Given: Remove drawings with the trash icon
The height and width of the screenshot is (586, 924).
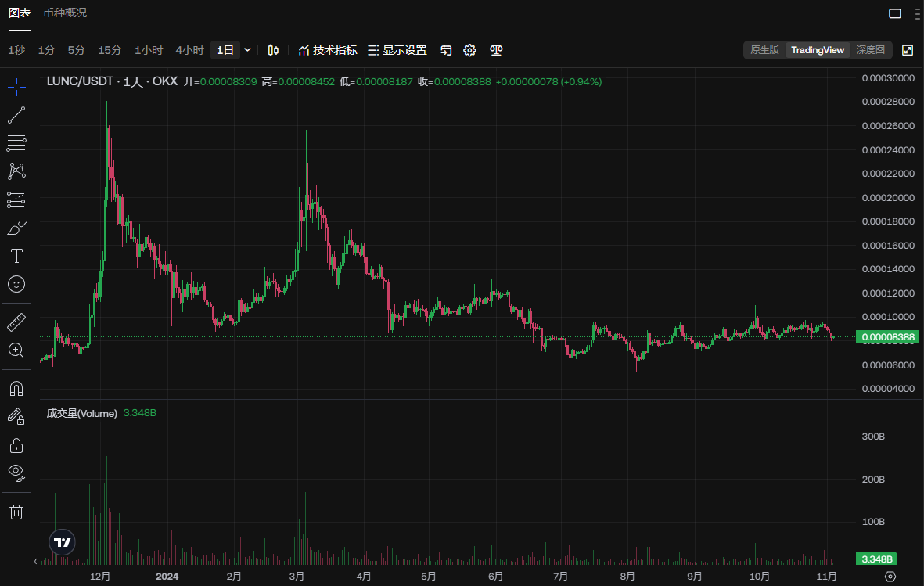Looking at the screenshot, I should tap(16, 512).
